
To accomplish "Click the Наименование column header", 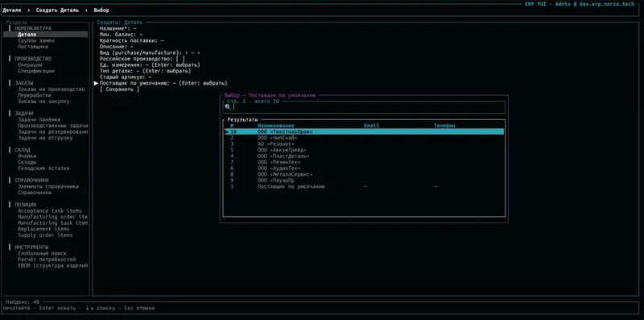I will click(275, 126).
